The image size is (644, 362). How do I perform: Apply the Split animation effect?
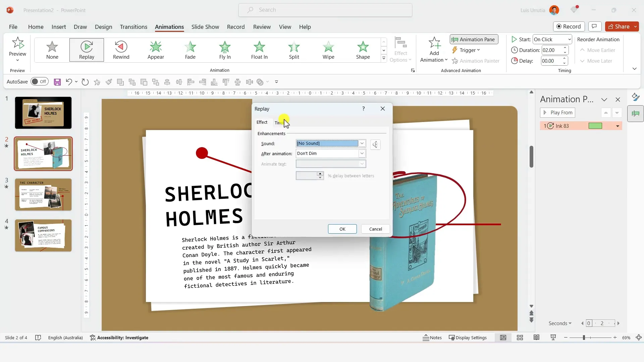[x=294, y=50]
